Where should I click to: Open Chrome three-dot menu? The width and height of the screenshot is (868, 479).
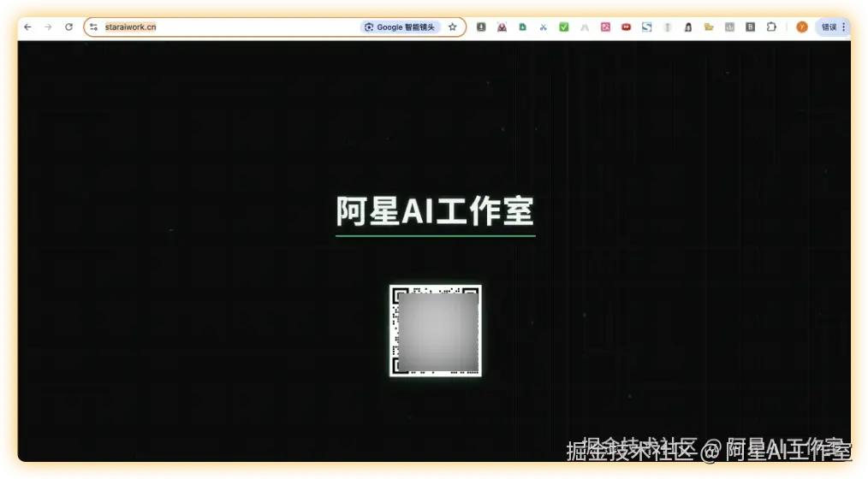pyautogui.click(x=844, y=27)
